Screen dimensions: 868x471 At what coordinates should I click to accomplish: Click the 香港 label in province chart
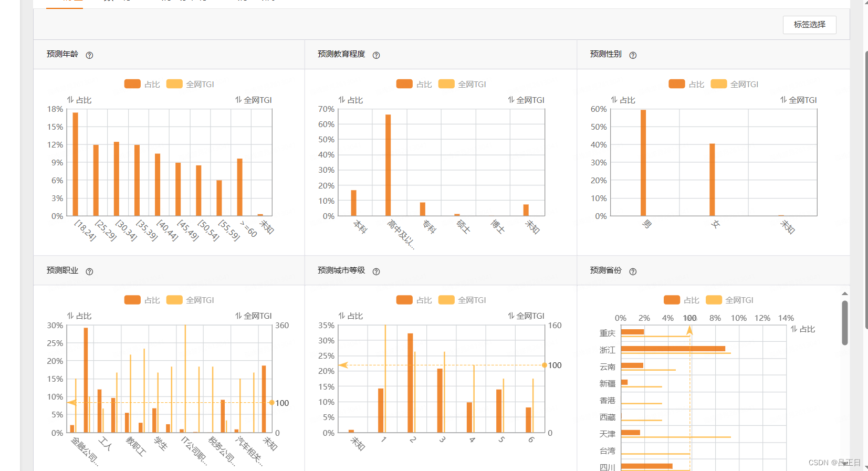click(x=608, y=400)
